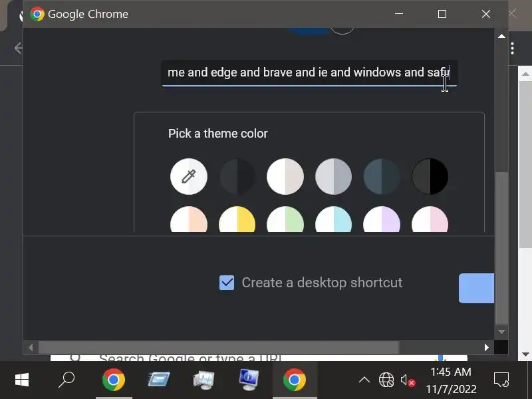The width and height of the screenshot is (532, 399).
Task: Click scroll up arrow in the dialog
Action: [x=501, y=36]
